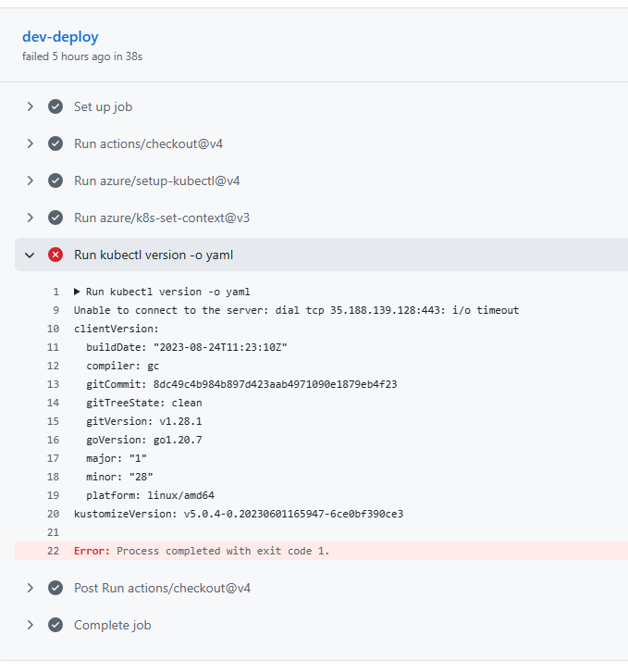Viewport: 628px width, 672px height.
Task: Click the success icon beside Complete job
Action: [x=55, y=625]
